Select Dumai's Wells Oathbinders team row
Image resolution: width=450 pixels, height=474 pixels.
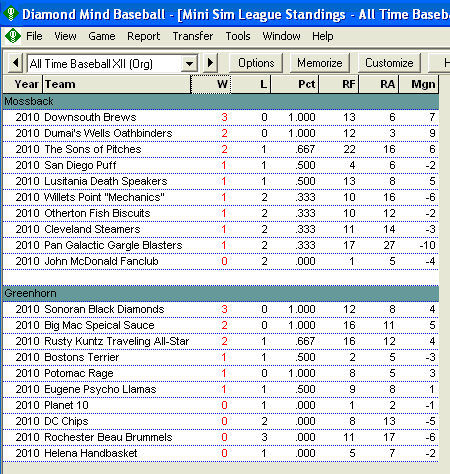[221, 133]
